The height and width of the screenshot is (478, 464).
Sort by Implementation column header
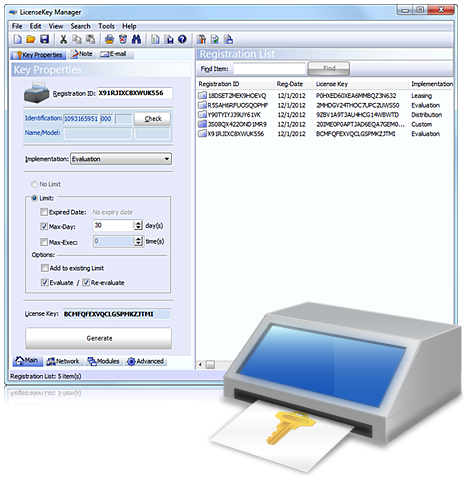(x=432, y=84)
